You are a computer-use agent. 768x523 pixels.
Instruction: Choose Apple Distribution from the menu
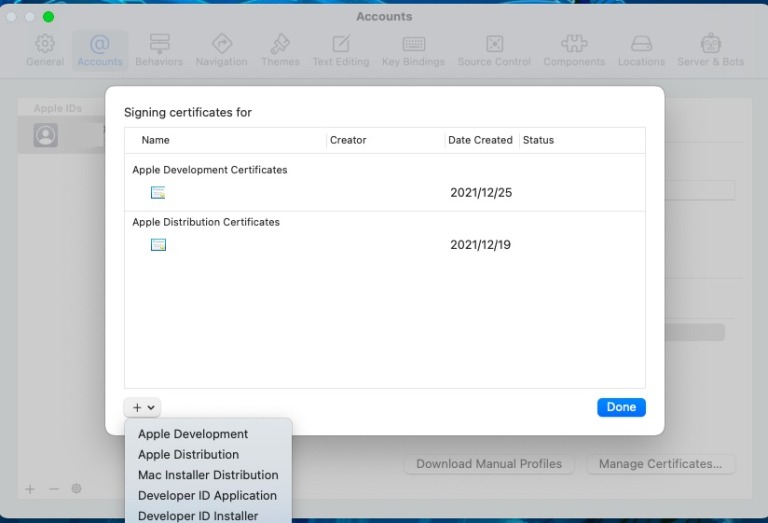188,455
